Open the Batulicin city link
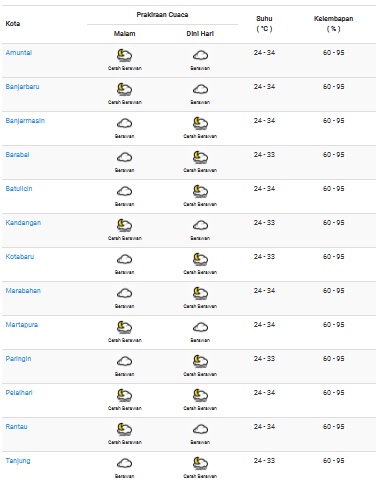376x486 pixels. coord(19,189)
